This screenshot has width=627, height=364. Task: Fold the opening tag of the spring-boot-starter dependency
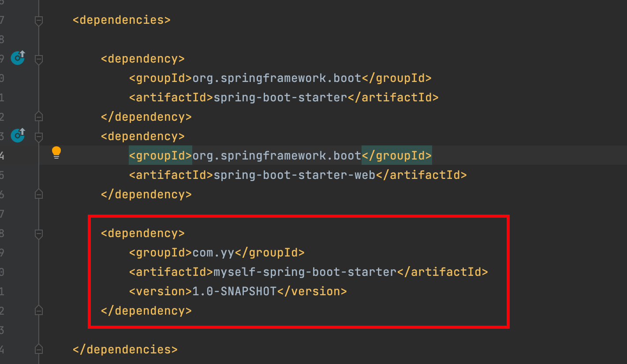pyautogui.click(x=39, y=59)
